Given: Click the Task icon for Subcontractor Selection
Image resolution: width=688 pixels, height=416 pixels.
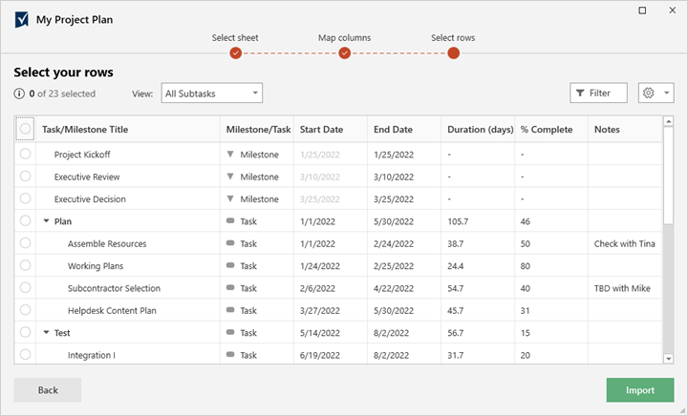Looking at the screenshot, I should pyautogui.click(x=230, y=288).
